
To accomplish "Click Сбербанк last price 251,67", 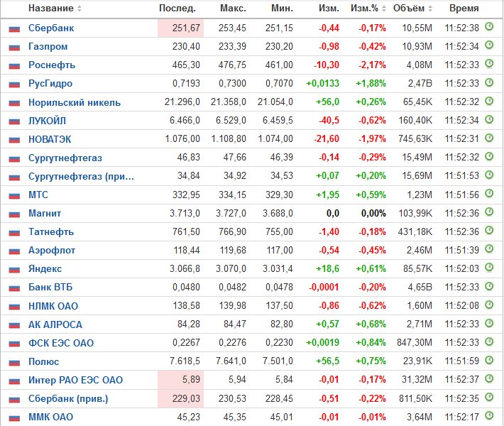I will pos(186,28).
